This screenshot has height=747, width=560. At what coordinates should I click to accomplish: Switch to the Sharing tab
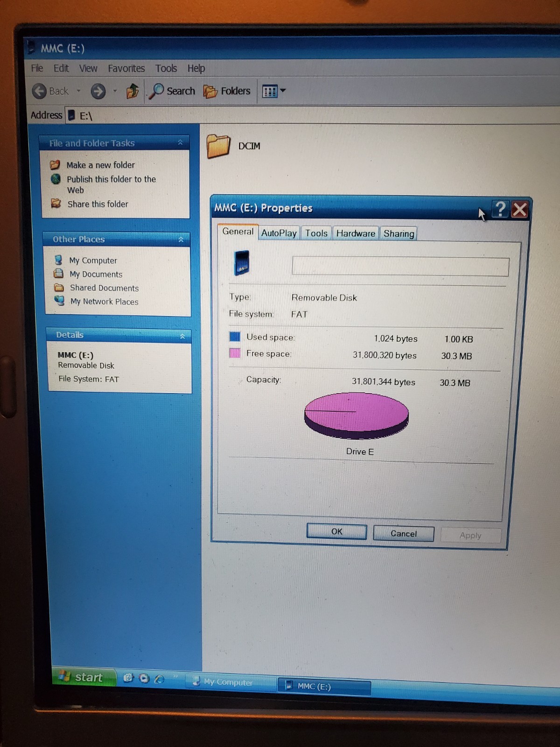click(x=399, y=233)
